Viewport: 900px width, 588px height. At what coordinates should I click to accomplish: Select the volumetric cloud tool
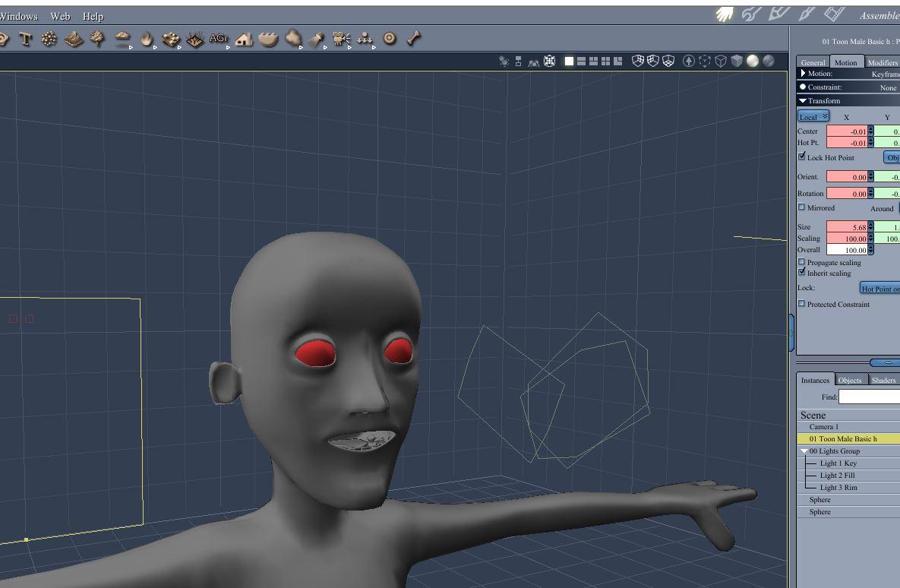click(x=122, y=39)
